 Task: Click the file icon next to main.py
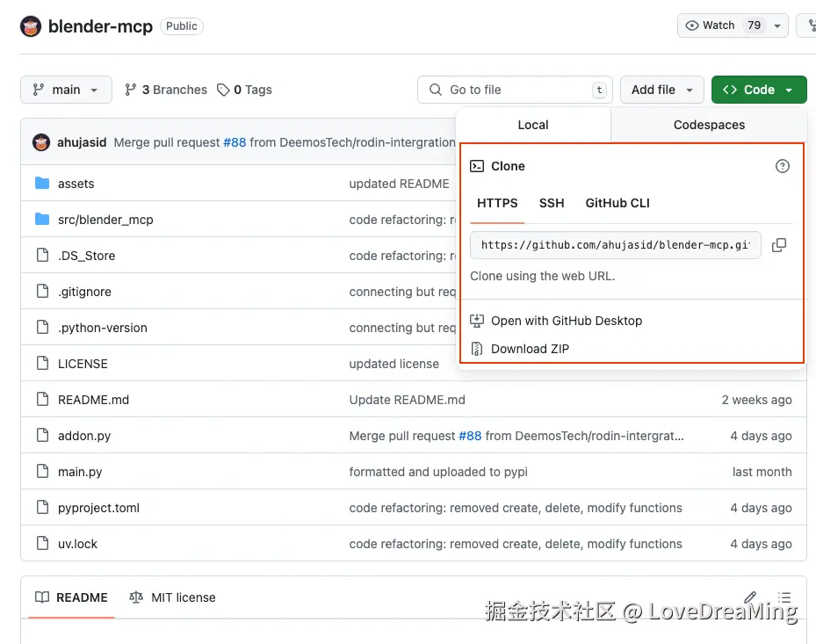pos(43,471)
